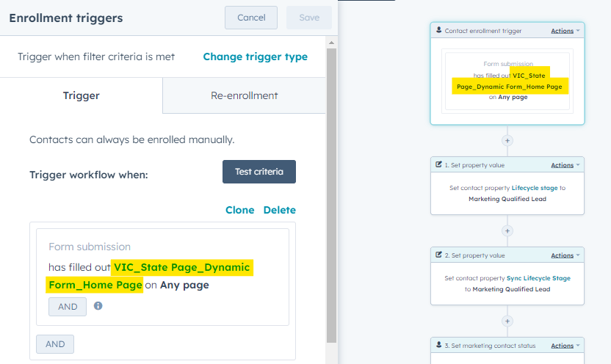Click 'Any page' in the form filter
This screenshot has height=364, width=611.
tap(184, 285)
